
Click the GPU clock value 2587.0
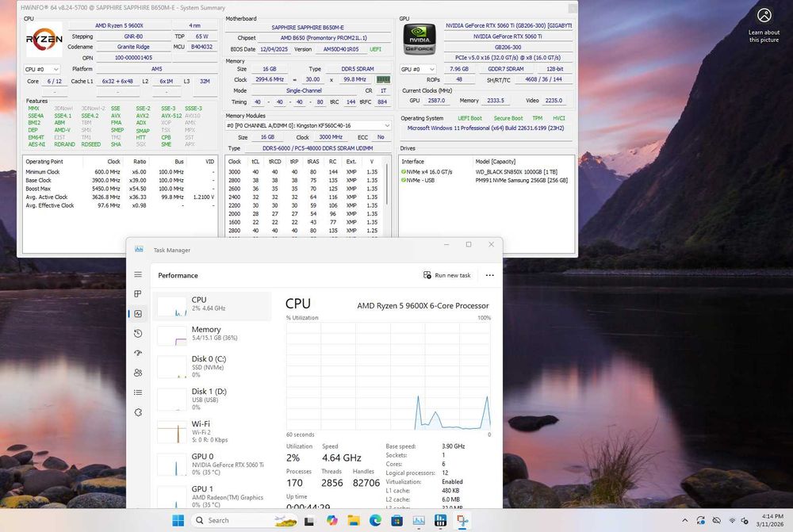[x=436, y=101]
